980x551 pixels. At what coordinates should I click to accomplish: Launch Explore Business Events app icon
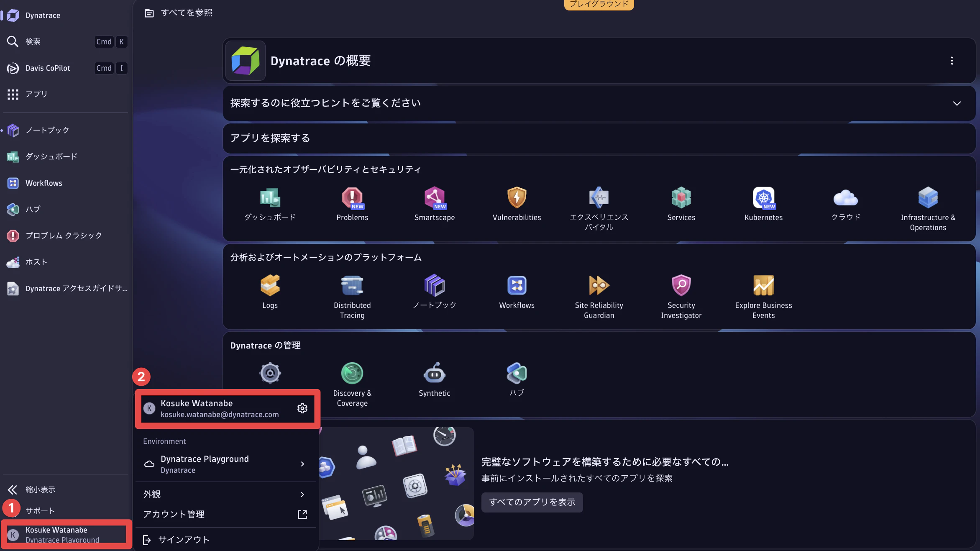(763, 285)
